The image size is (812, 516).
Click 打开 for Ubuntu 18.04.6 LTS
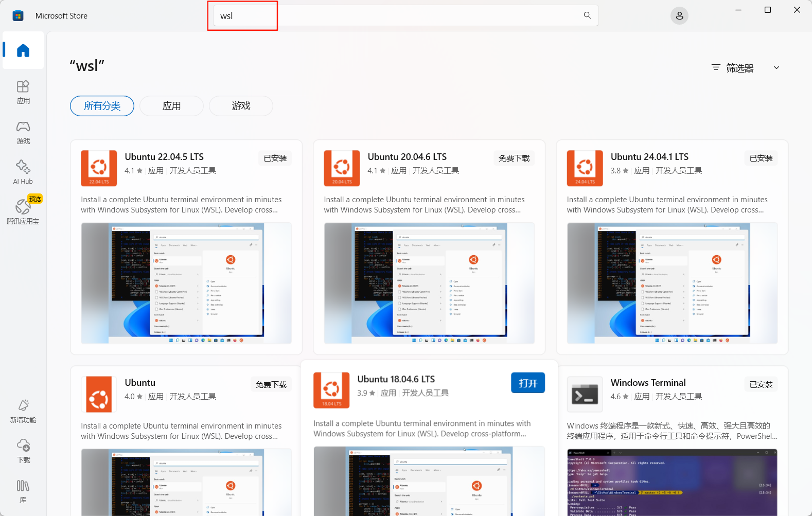point(528,383)
